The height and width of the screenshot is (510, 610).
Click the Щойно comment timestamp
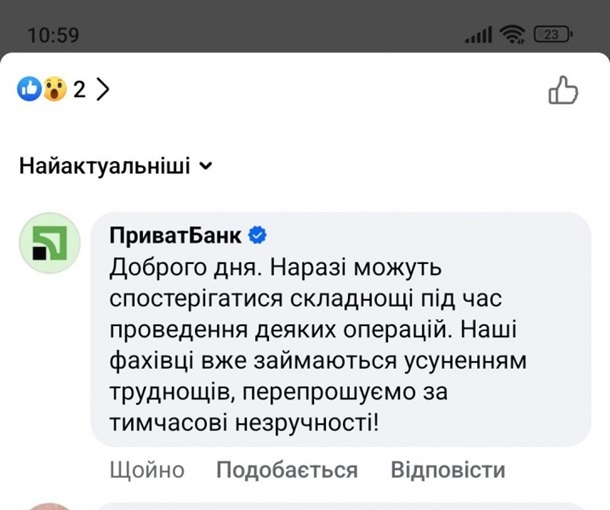(x=148, y=470)
